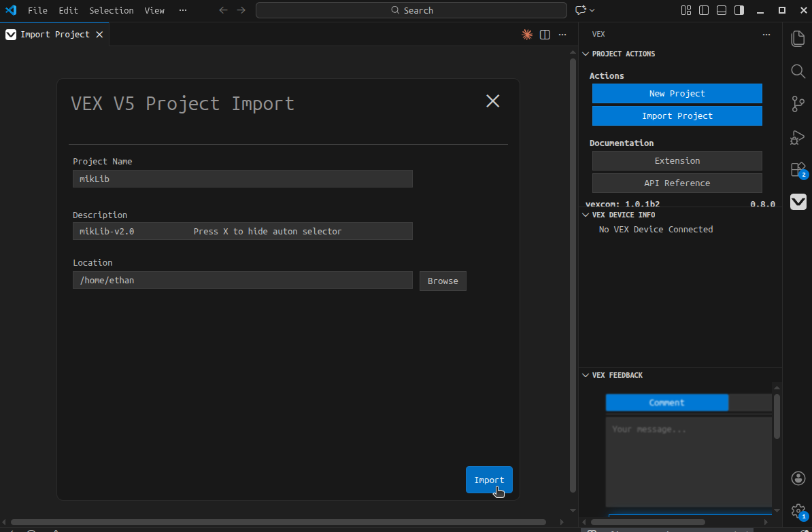Screen dimensions: 812x532
Task: Open the View menu
Action: (x=154, y=10)
